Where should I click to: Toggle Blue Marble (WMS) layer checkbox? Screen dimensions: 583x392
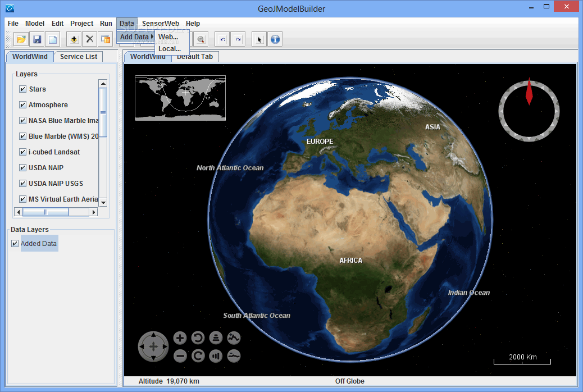22,136
